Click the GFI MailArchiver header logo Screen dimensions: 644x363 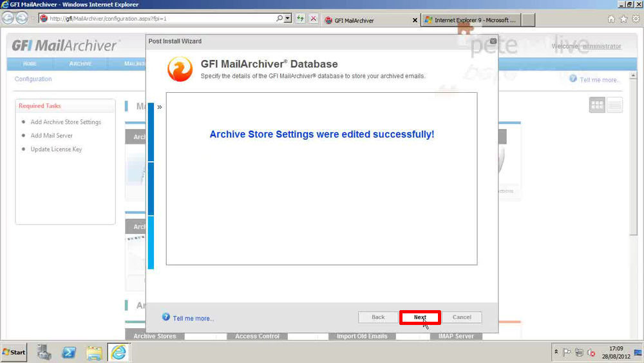tap(65, 45)
